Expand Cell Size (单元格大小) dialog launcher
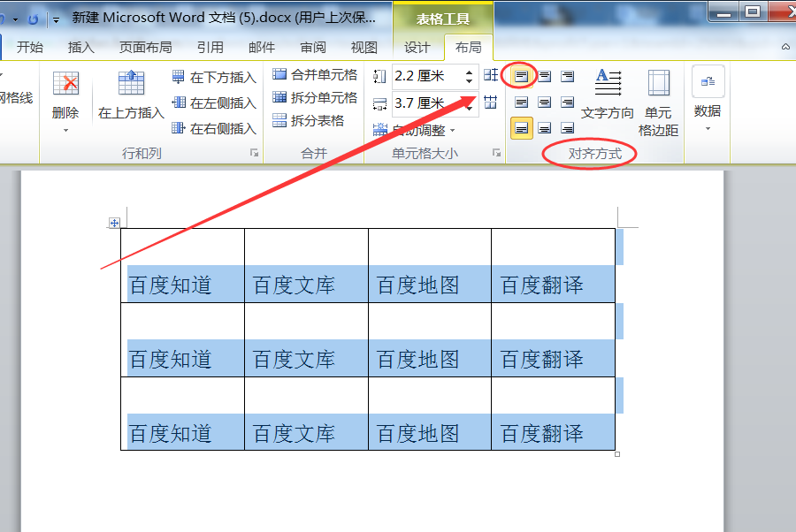The image size is (796, 532). pyautogui.click(x=496, y=153)
